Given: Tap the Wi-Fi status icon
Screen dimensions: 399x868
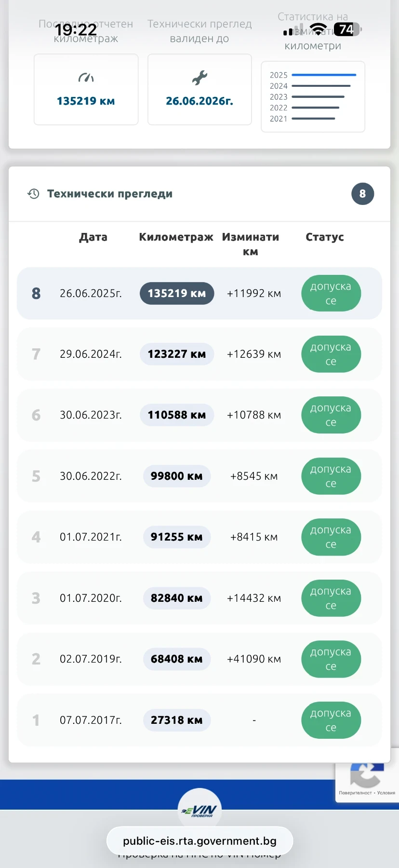Looking at the screenshot, I should (x=318, y=29).
